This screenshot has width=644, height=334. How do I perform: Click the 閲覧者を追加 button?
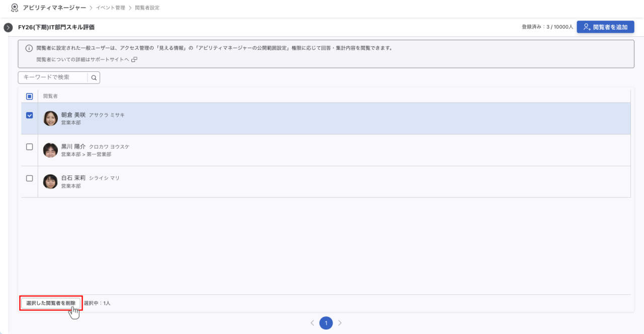pos(605,27)
